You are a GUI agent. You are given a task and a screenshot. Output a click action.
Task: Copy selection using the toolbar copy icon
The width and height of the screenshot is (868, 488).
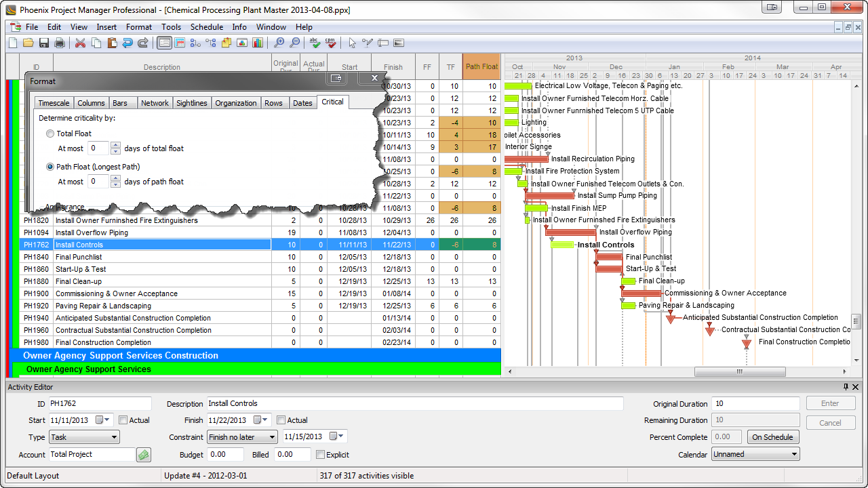coord(96,43)
